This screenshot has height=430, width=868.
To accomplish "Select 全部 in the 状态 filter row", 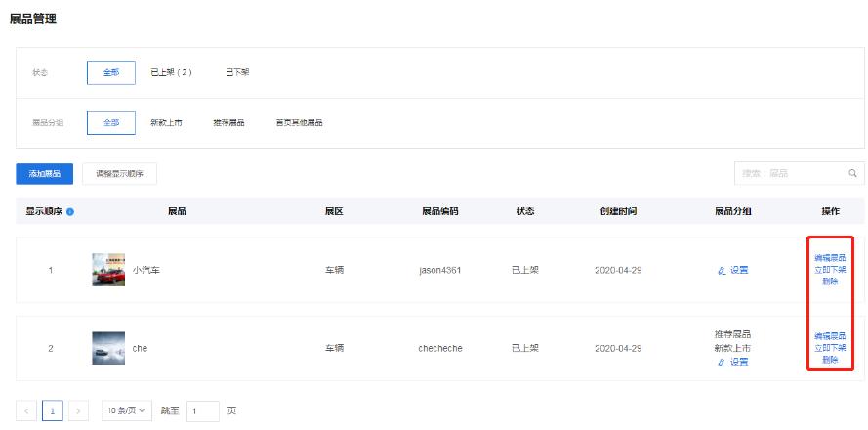I will coord(111,72).
